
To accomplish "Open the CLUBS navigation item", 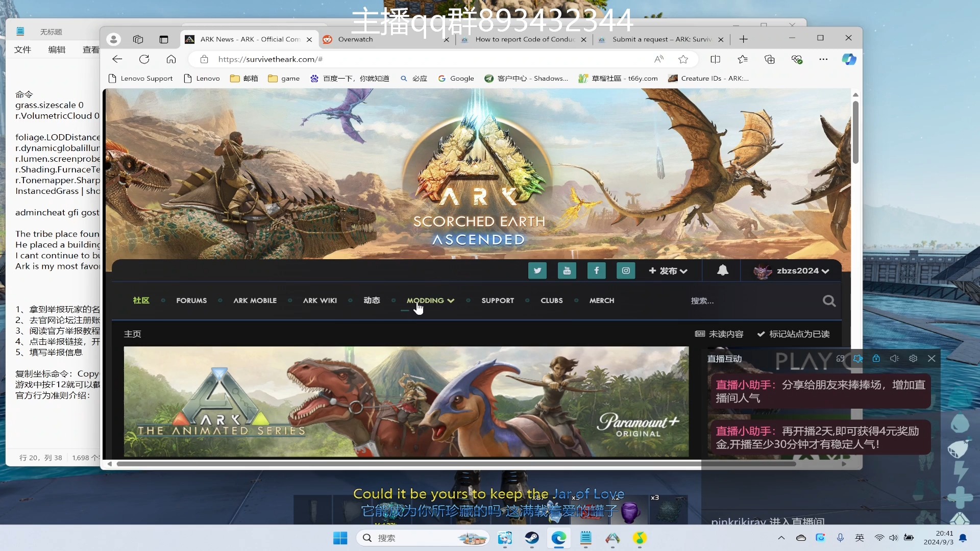I will 552,300.
